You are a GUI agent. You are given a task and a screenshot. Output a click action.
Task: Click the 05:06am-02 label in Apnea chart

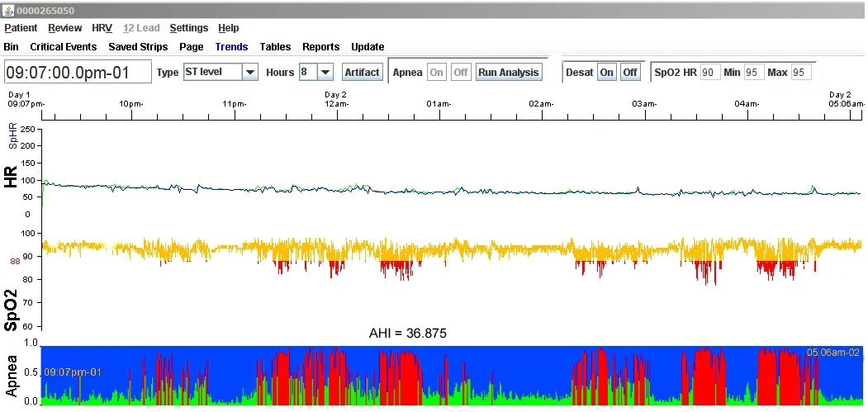833,353
